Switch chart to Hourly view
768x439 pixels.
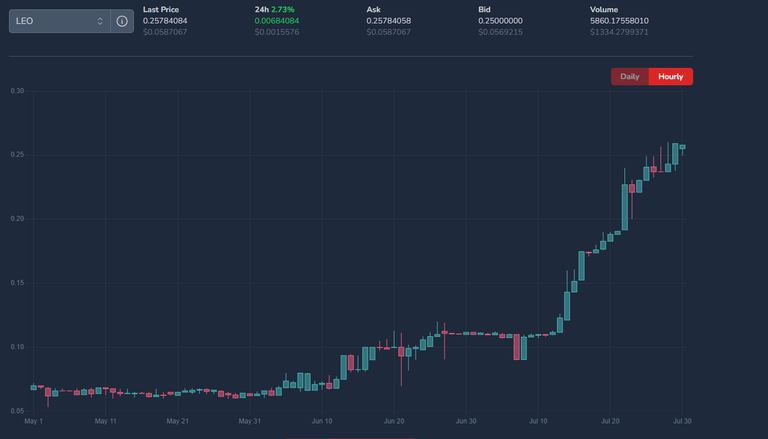click(x=671, y=76)
